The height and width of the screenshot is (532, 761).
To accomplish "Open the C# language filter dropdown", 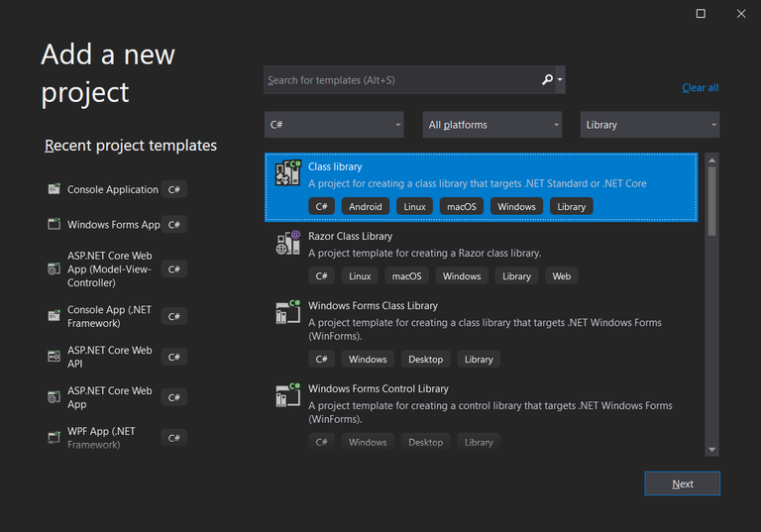I will coord(333,125).
